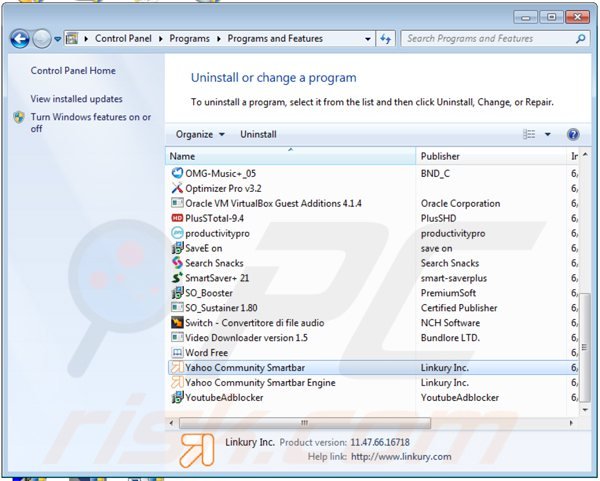
Task: Click the vertical scrollbar thumb
Action: 584,347
